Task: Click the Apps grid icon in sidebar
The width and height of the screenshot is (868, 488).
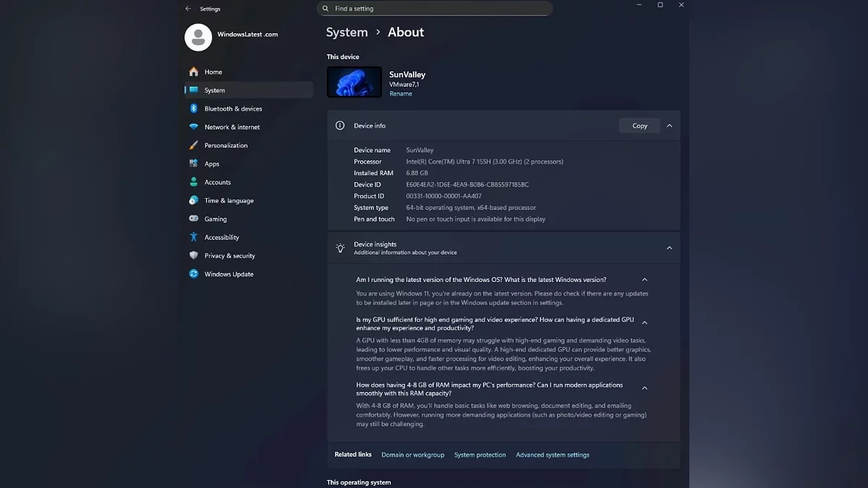Action: [193, 163]
